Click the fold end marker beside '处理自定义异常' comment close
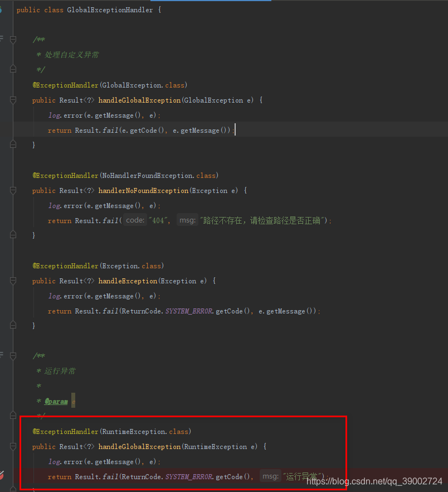Image resolution: width=448 pixels, height=492 pixels. (13, 69)
